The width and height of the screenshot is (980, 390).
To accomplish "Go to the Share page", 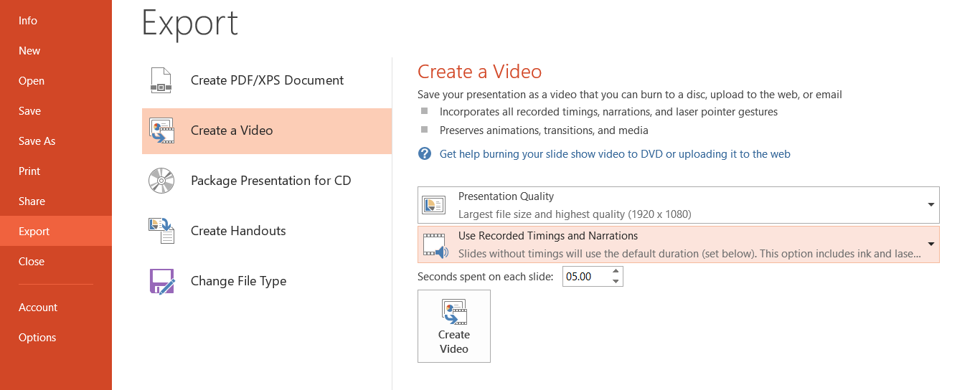I will click(x=56, y=201).
